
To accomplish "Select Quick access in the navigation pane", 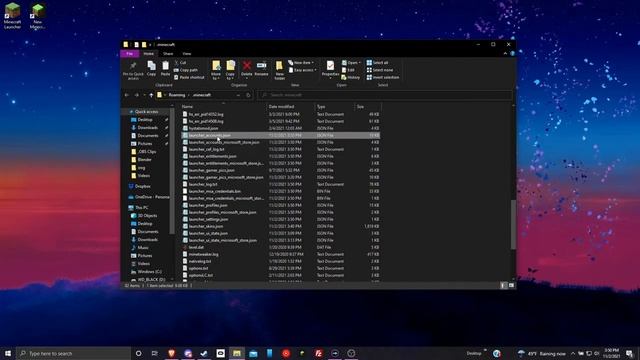I will tap(146, 111).
